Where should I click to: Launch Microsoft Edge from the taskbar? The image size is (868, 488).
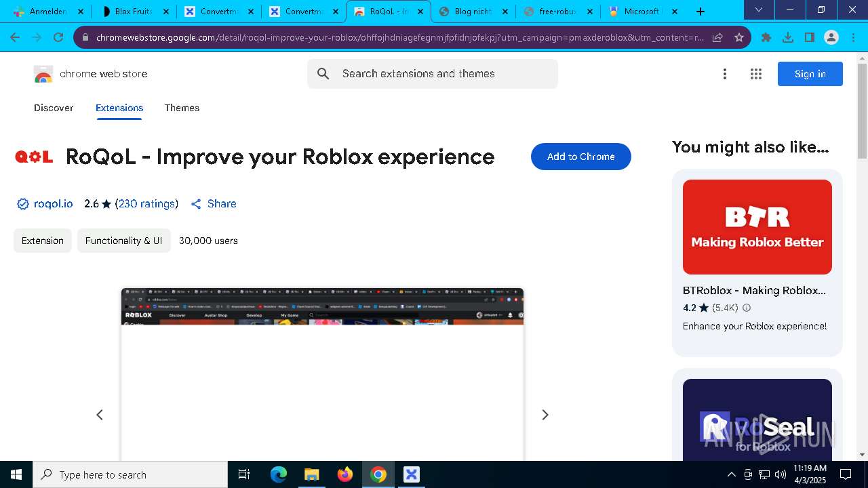pos(279,474)
